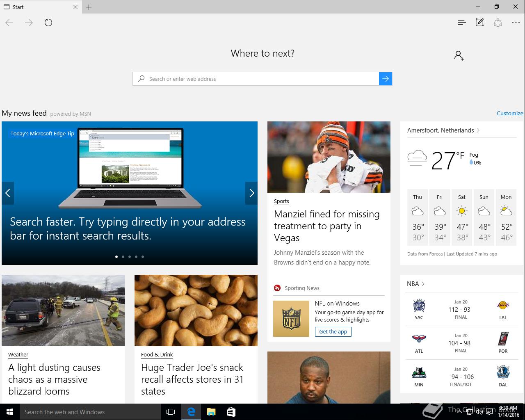Screen dimensions: 525x420
Task: Click the fog weather condition icon
Action: pos(417,158)
